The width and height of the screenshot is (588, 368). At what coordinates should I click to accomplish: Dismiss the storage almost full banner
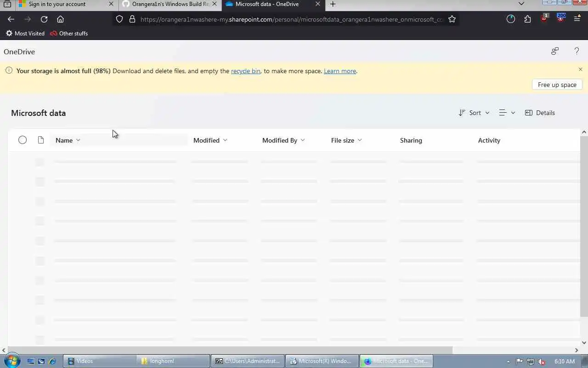580,69
